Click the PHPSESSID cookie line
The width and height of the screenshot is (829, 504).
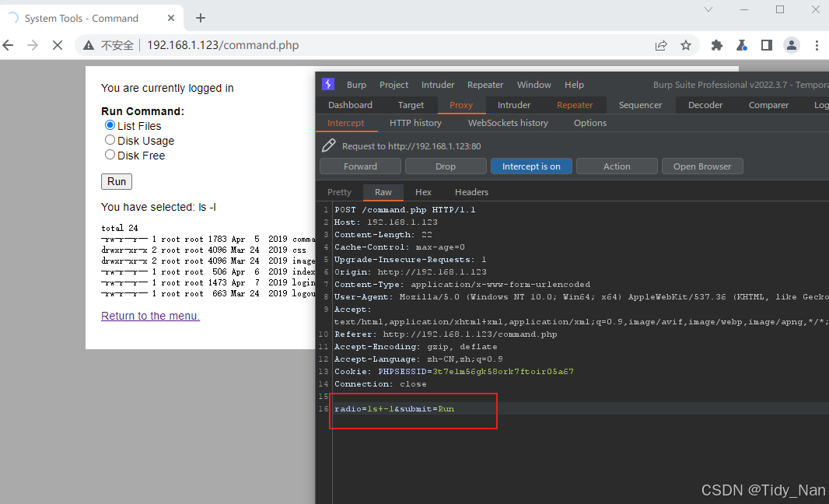tap(453, 371)
